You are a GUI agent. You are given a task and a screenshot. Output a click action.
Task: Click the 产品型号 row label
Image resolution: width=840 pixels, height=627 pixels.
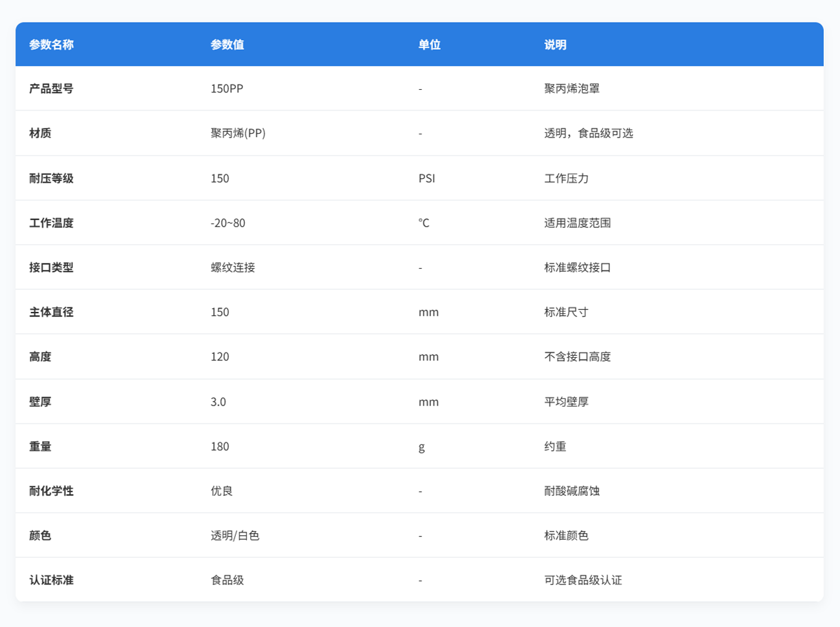51,88
